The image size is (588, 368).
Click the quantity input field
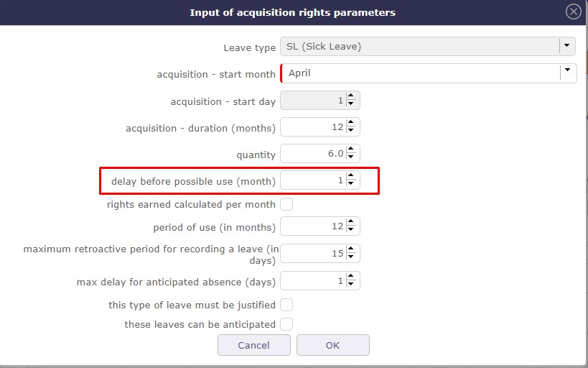coord(312,153)
